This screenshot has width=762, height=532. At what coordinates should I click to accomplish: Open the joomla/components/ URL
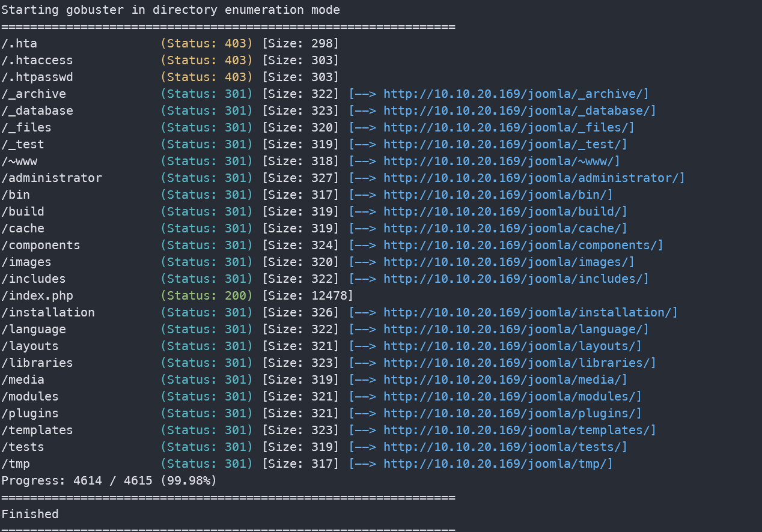pyautogui.click(x=520, y=245)
